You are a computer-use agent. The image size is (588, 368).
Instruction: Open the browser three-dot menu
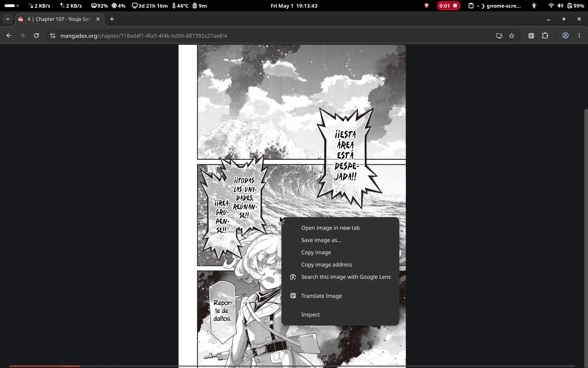(579, 36)
